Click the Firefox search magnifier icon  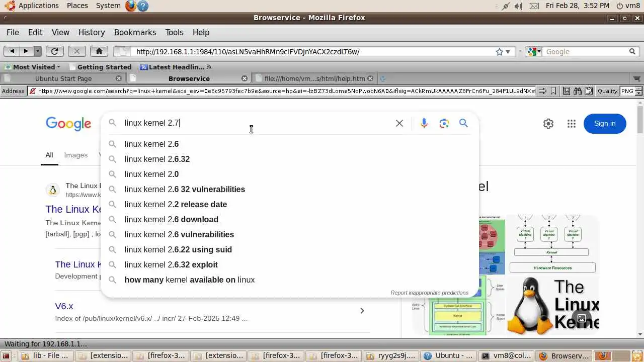[632, 52]
